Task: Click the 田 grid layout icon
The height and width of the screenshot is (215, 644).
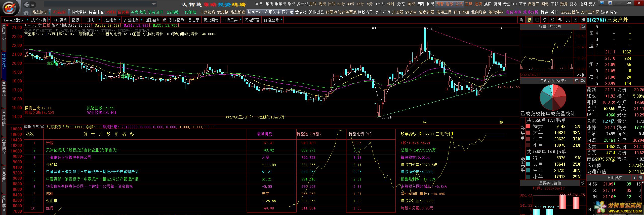Action: click(537, 20)
